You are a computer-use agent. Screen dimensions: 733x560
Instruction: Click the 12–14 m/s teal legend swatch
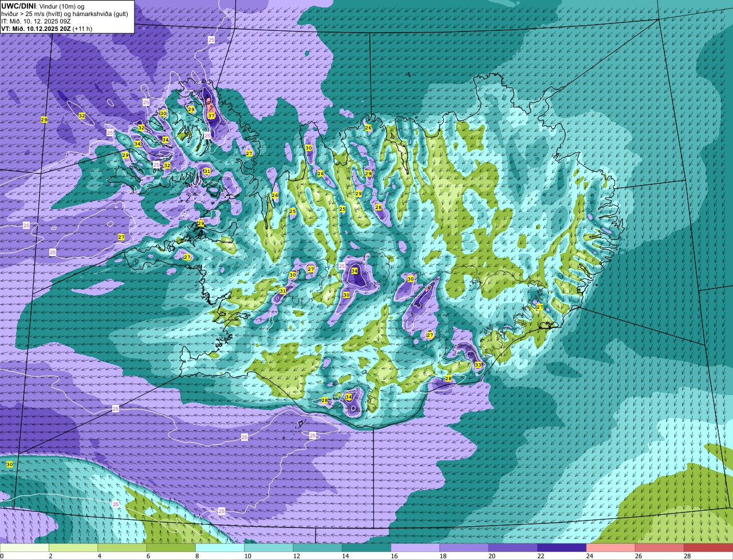318,548
